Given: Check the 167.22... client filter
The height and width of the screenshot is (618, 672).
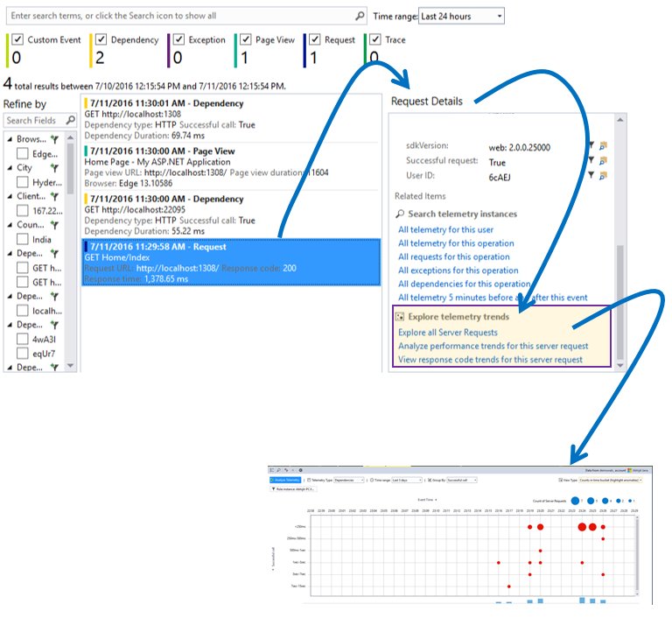Looking at the screenshot, I should point(22,211).
